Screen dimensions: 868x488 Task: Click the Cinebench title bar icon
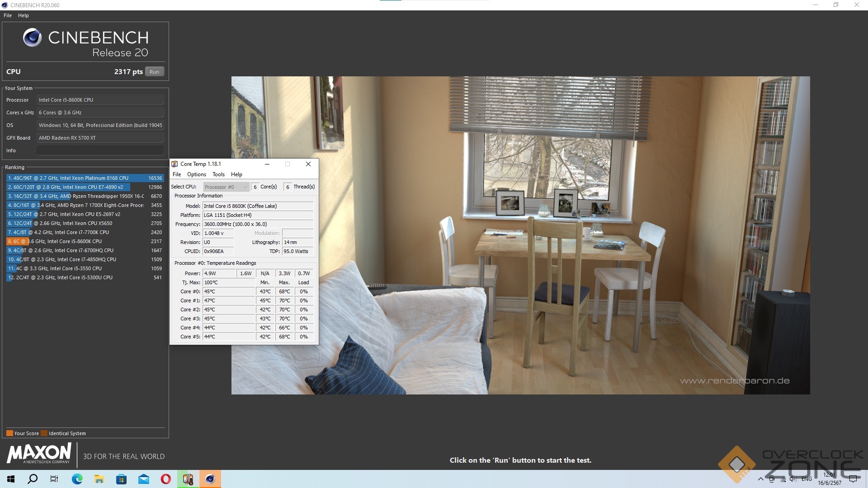(x=5, y=5)
